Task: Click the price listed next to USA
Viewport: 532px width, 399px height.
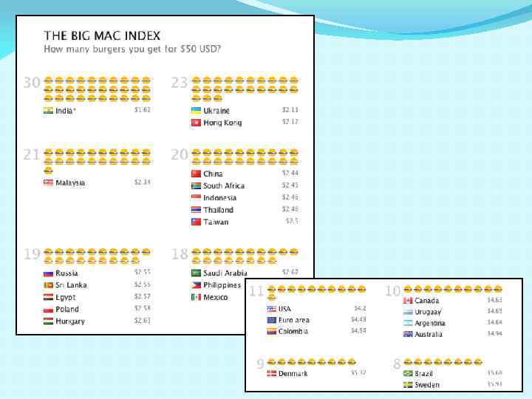Action: [x=360, y=308]
